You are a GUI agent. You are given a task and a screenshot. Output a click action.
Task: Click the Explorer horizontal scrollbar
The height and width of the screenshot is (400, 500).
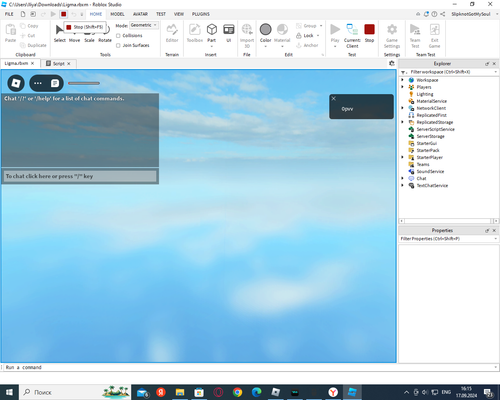pos(449,221)
